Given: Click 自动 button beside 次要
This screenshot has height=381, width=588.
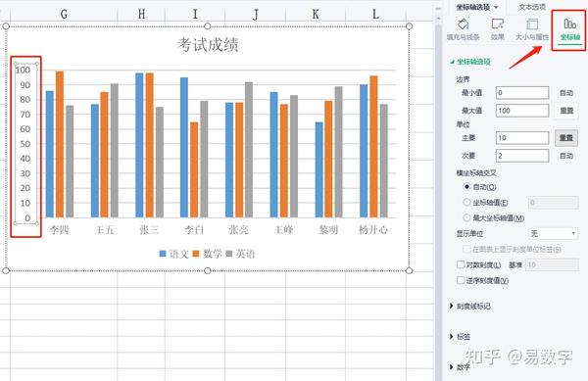Looking at the screenshot, I should point(566,156).
